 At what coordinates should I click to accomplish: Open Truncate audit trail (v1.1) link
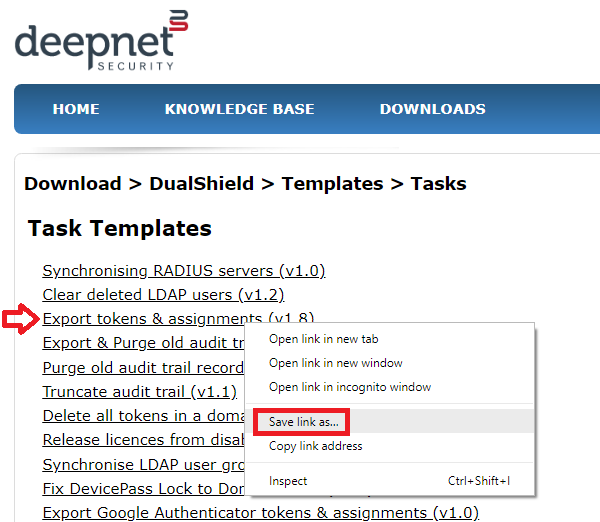coord(140,392)
